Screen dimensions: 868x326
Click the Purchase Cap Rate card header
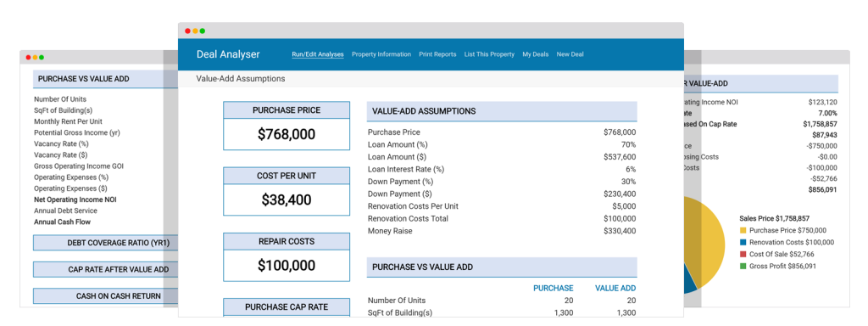287,307
